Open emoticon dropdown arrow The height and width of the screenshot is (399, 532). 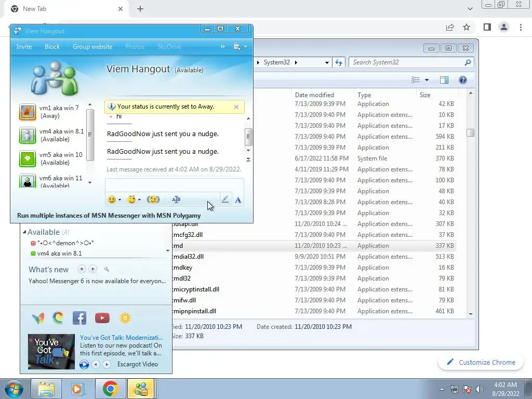[x=119, y=200]
